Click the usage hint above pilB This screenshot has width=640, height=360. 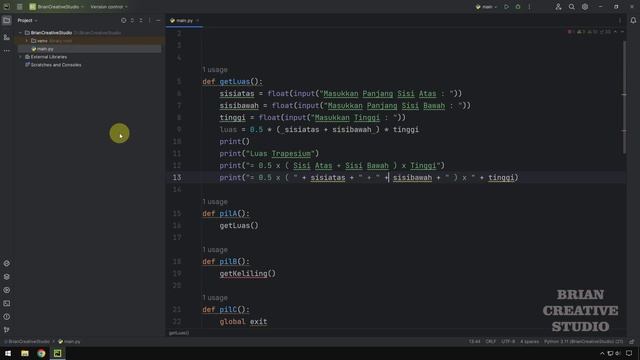215,250
